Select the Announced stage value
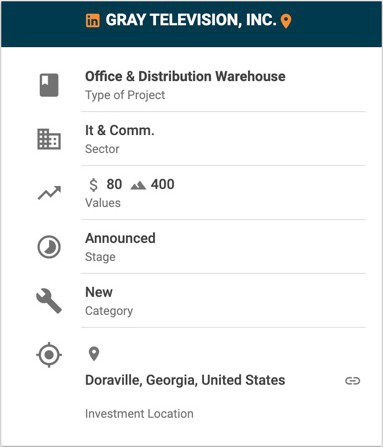Image resolution: width=383 pixels, height=447 pixels. (x=120, y=238)
